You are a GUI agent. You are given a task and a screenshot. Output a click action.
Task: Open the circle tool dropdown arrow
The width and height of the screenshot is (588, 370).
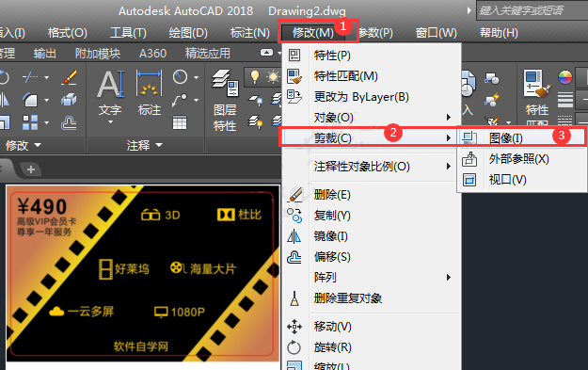[x=197, y=78]
